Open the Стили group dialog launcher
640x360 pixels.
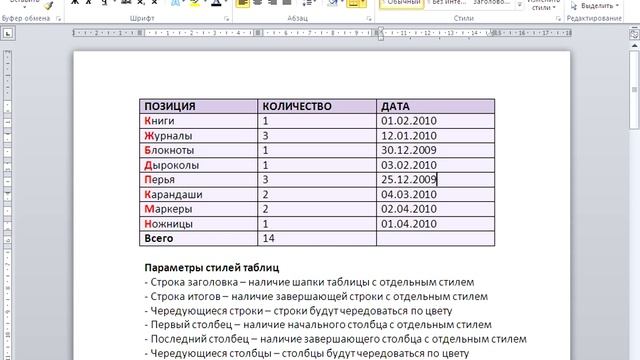pos(558,18)
